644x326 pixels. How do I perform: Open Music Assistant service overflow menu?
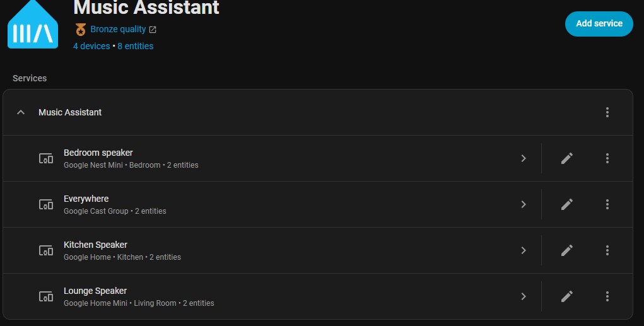pyautogui.click(x=607, y=112)
